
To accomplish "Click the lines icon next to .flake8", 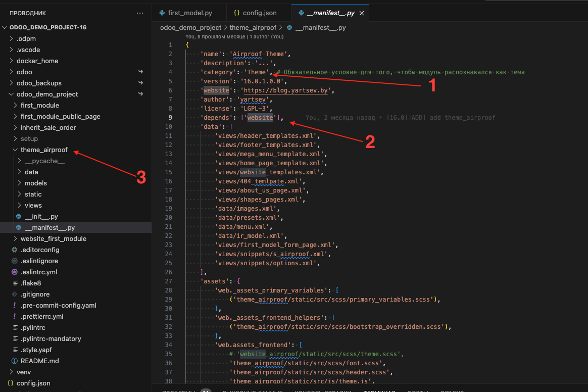I will pos(15,283).
